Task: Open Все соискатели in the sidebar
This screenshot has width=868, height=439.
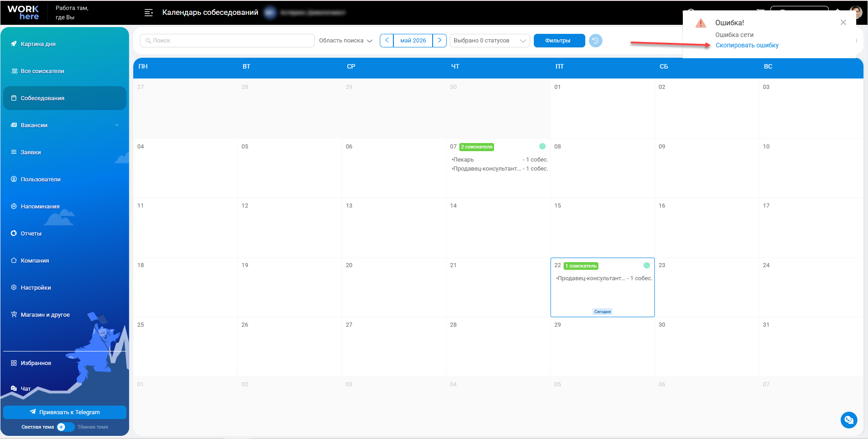Action: tap(65, 71)
